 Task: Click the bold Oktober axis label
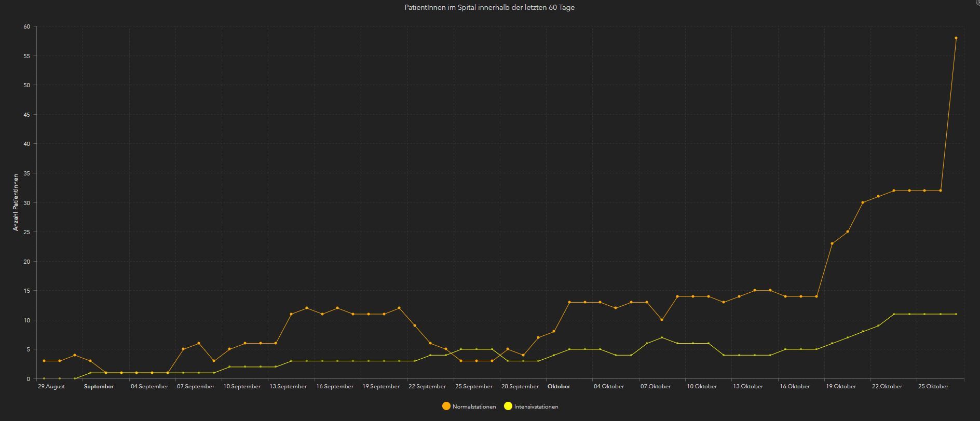tap(559, 386)
